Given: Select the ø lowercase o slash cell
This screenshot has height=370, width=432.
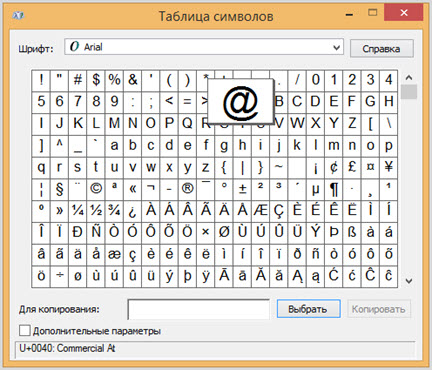Looking at the screenshot, I should pos(77,276).
